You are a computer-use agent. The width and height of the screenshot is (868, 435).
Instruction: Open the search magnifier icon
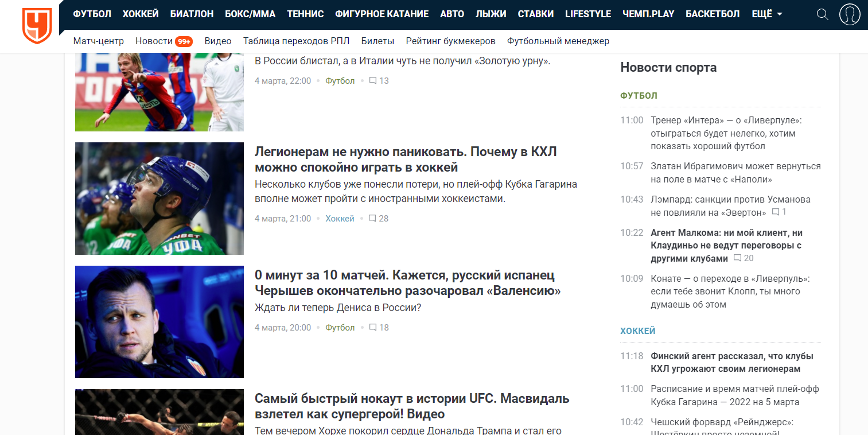click(822, 14)
